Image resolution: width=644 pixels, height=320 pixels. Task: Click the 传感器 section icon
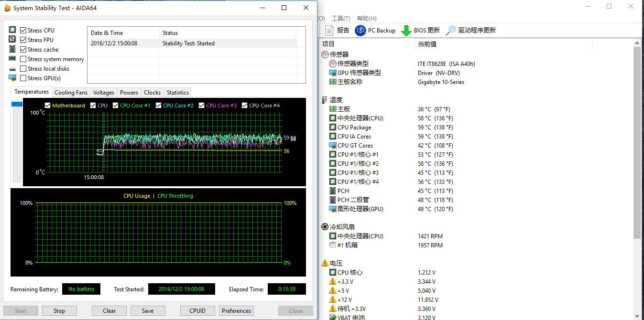(x=325, y=54)
